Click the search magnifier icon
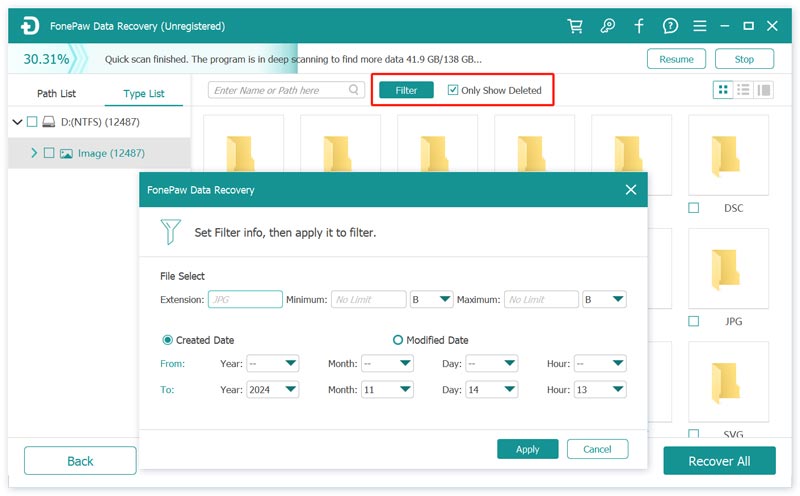Viewport: 800px width, 496px height. [x=354, y=90]
